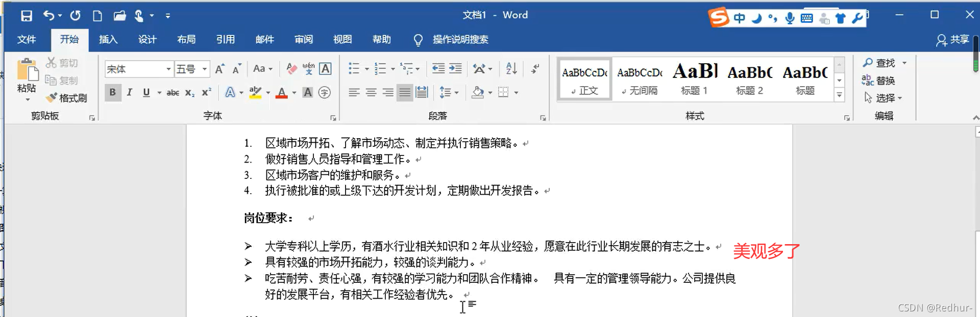Apply the red font color
The height and width of the screenshot is (317, 980).
282,93
